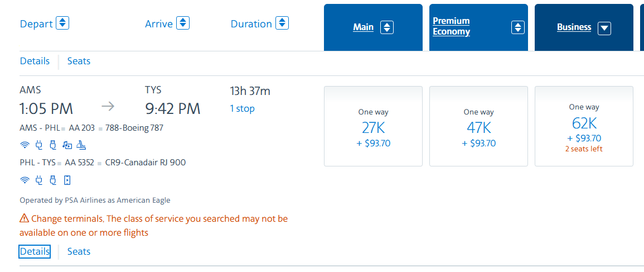Select the Main cabin tab
The height and width of the screenshot is (272, 644).
(x=363, y=27)
